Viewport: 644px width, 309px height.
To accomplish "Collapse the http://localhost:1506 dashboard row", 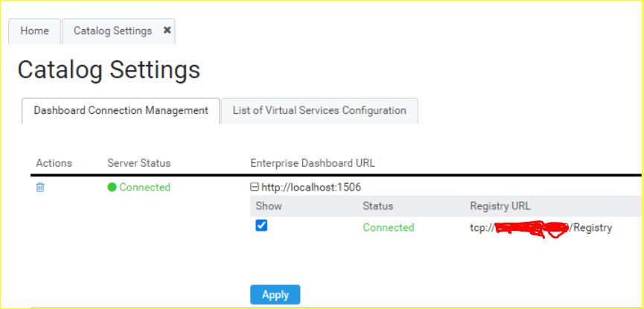I will (x=255, y=188).
